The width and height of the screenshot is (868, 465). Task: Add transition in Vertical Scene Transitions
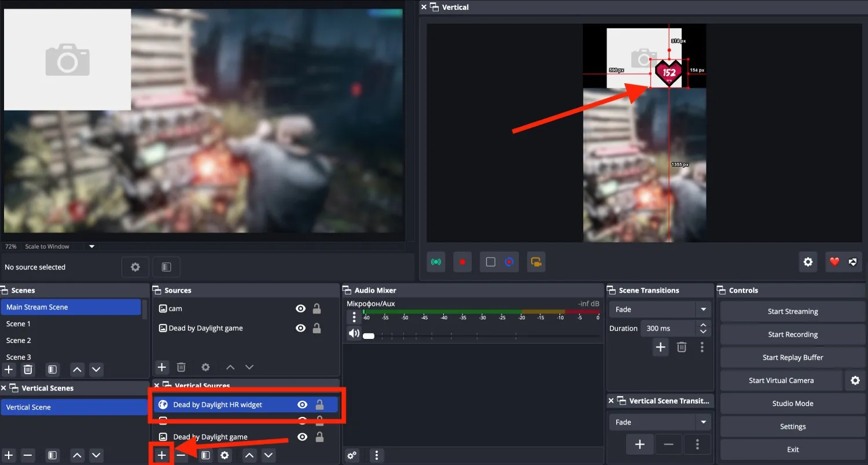pos(640,444)
